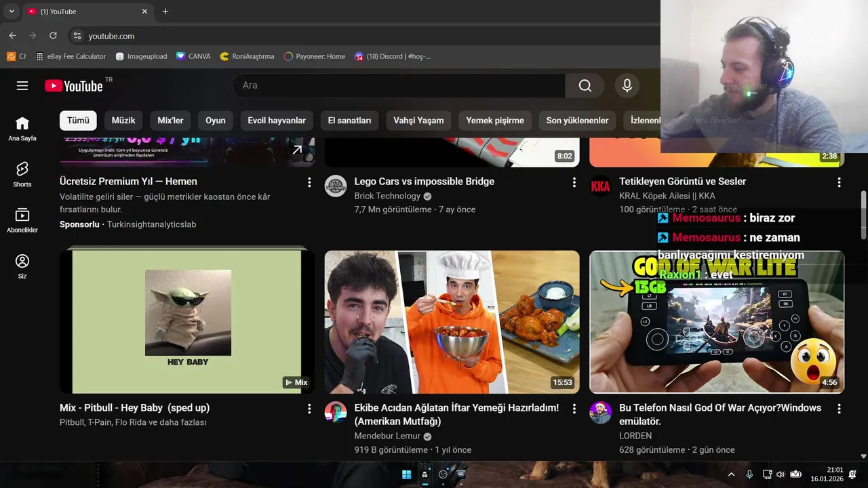868x488 pixels.
Task: Open LORDEN channel avatar
Action: pos(600,412)
